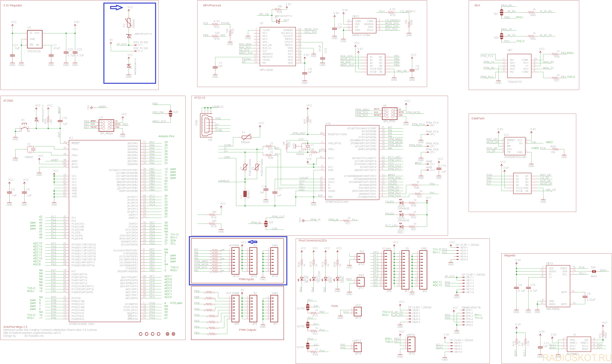The image size is (612, 364).
Task: Click the SPI_Mega header label
Action: [106, 133]
